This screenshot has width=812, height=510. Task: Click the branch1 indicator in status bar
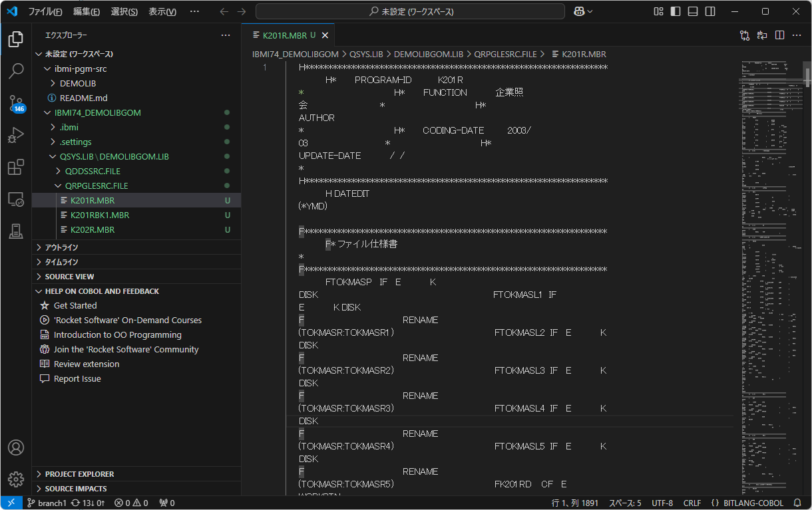(x=47, y=503)
